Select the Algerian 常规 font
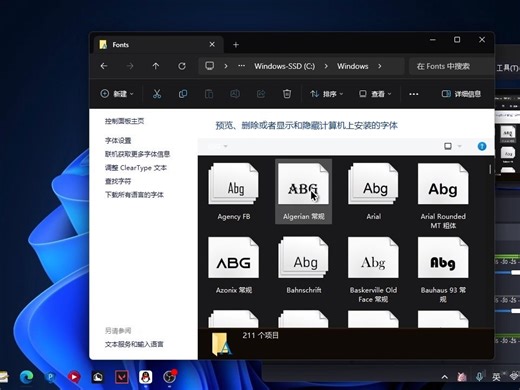The image size is (520, 390). click(303, 191)
